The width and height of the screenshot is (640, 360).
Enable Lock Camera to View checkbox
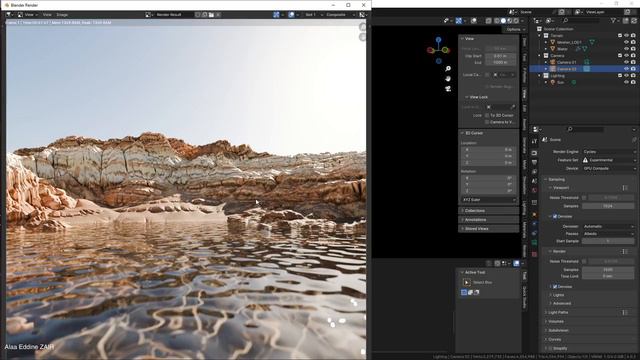[x=487, y=122]
